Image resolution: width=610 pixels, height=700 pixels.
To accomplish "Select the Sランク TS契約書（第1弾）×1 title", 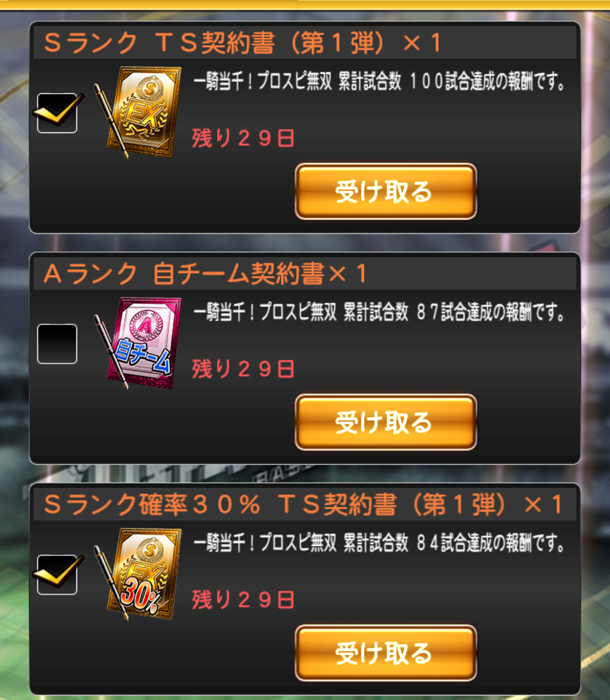I will [242, 42].
